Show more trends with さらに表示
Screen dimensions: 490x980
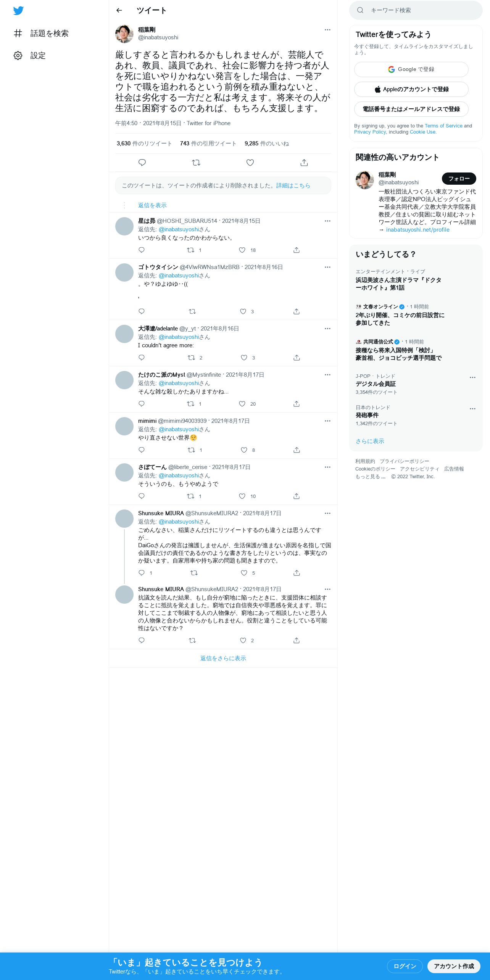point(370,441)
